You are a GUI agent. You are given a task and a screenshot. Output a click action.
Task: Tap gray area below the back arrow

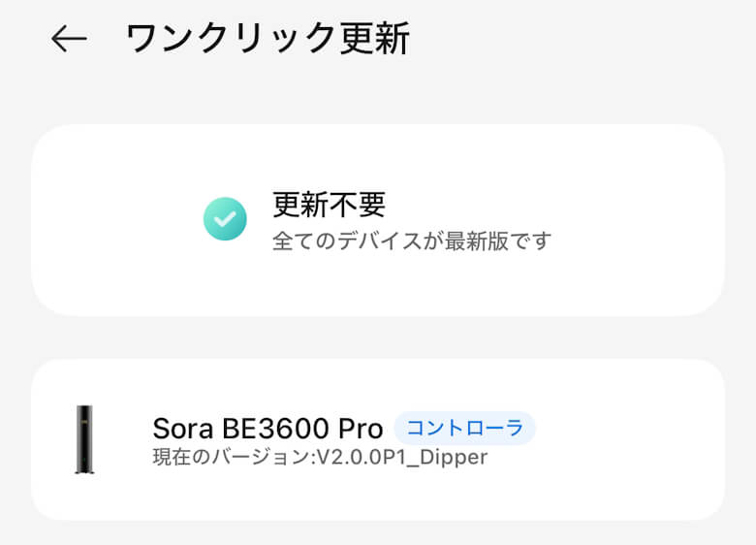click(x=69, y=92)
